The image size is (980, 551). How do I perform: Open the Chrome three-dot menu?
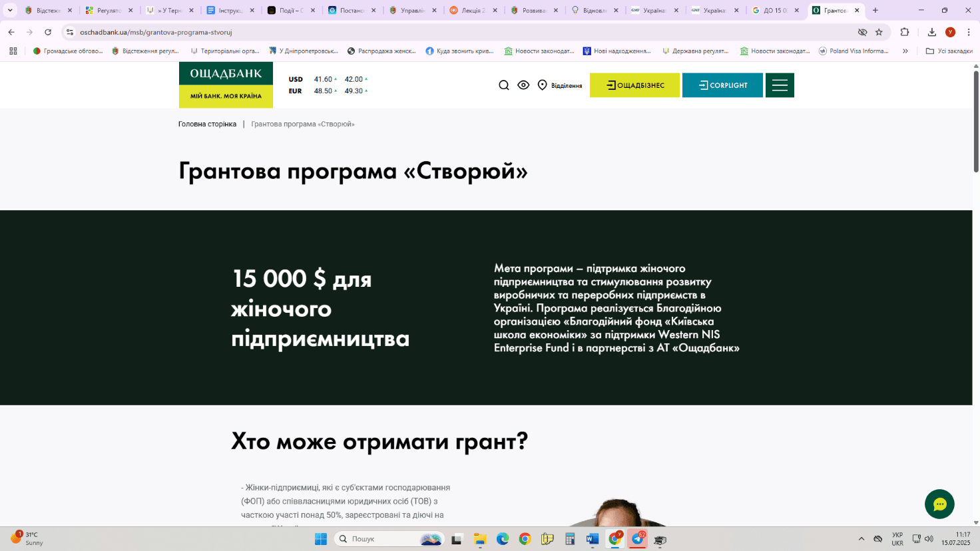(969, 32)
